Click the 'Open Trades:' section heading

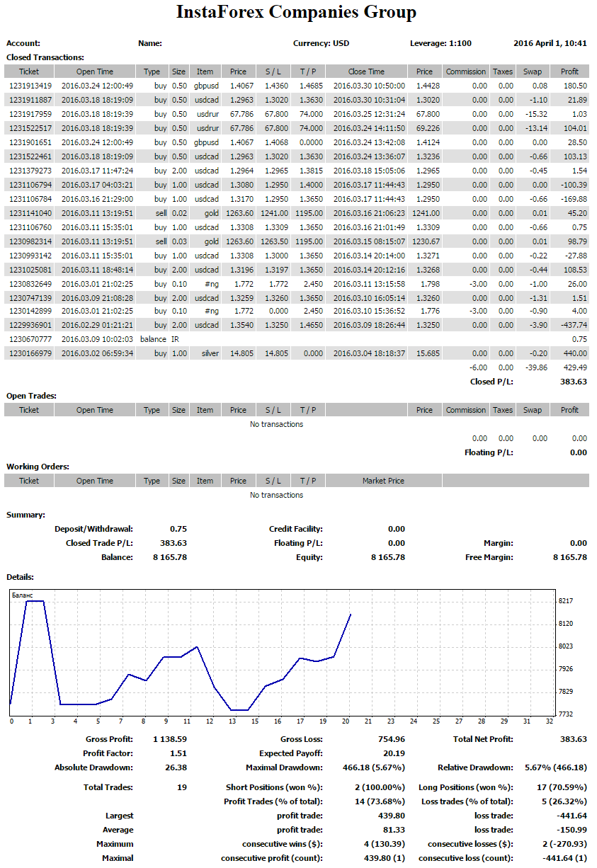[31, 396]
